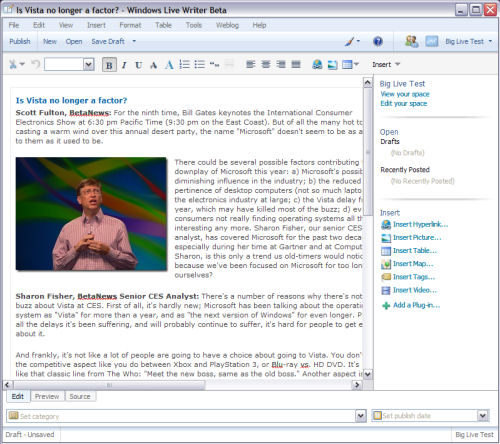Click horizontal scrollbar right arrow
Image resolution: width=500 pixels, height=444 pixels.
click(357, 385)
